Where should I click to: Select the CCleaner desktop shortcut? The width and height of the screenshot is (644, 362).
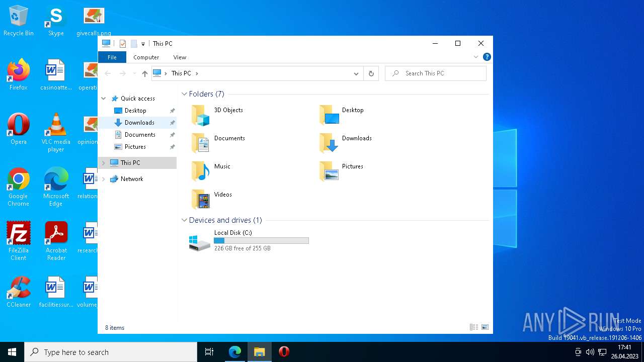point(19,293)
